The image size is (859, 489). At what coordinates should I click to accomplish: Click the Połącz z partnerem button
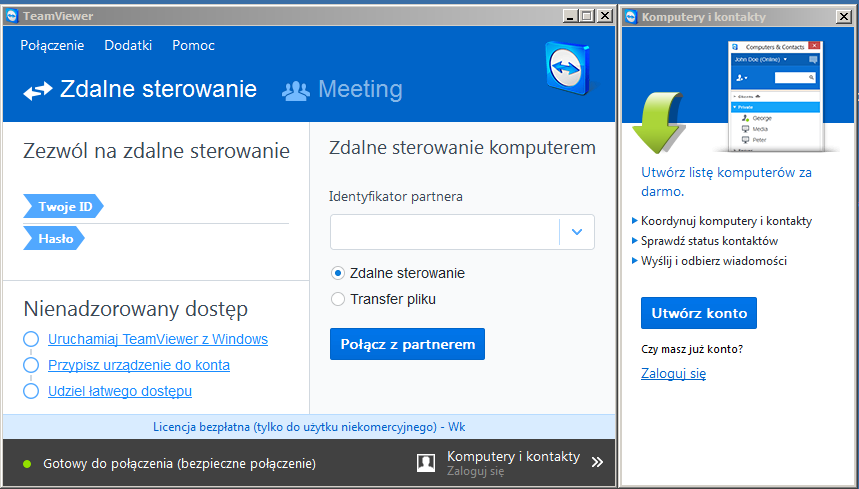pyautogui.click(x=407, y=344)
